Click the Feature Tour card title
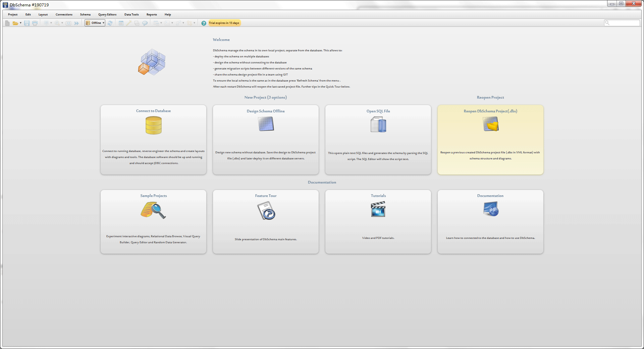This screenshot has height=349, width=644. tap(266, 196)
